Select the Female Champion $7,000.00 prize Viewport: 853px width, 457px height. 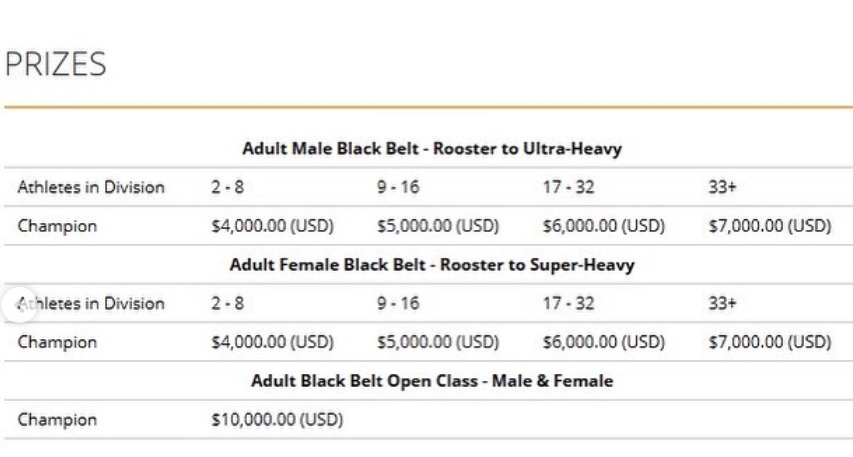[770, 342]
